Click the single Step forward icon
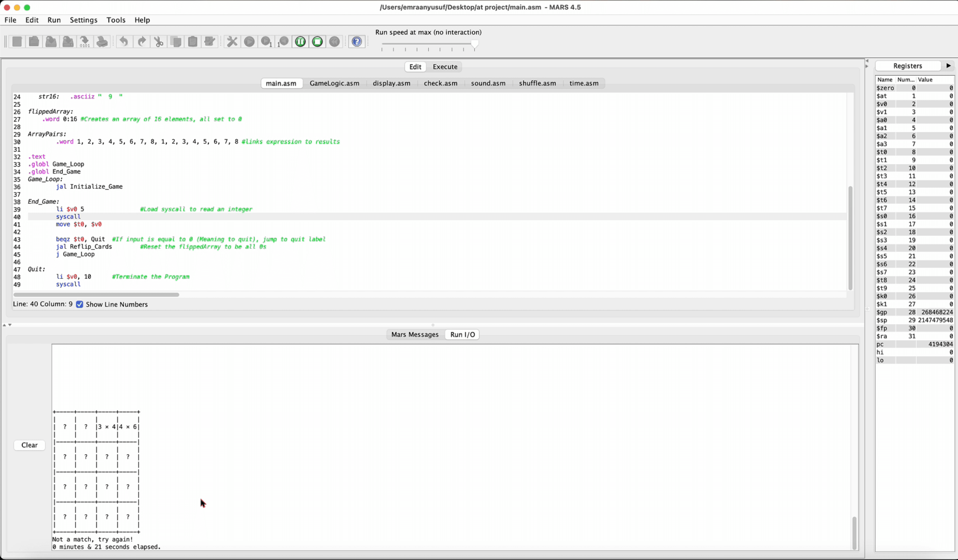 click(266, 41)
